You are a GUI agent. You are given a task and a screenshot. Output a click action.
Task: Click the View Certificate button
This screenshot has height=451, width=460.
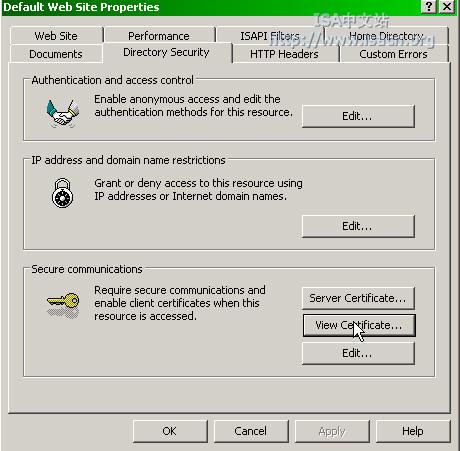359,325
